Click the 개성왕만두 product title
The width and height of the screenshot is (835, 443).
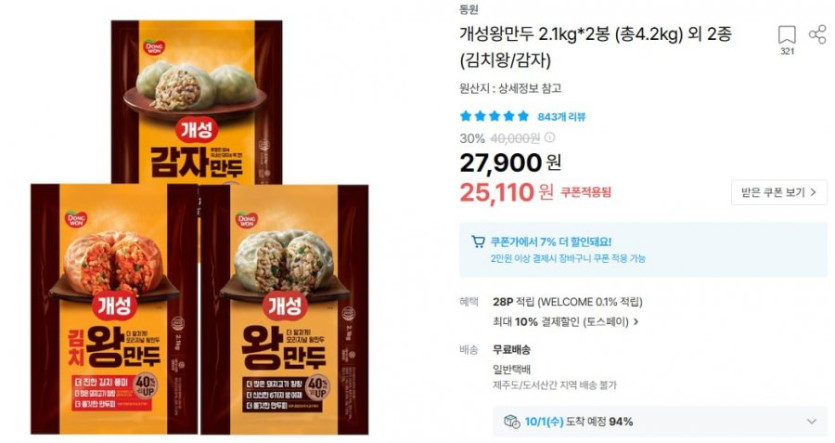point(596,47)
